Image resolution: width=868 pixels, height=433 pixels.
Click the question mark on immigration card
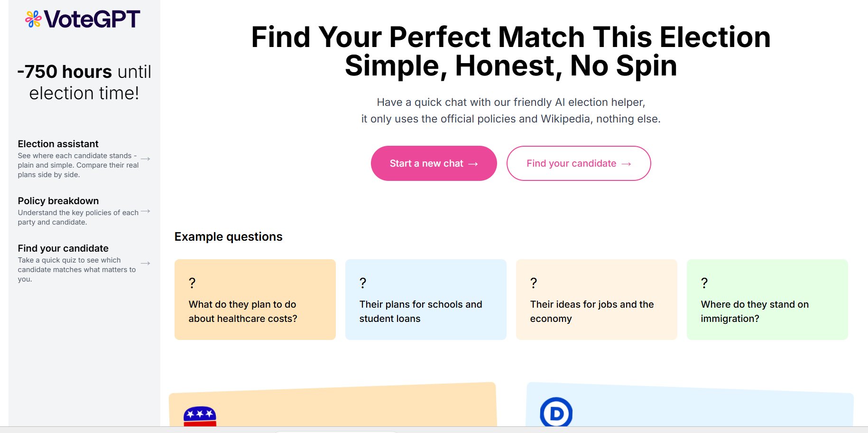704,283
